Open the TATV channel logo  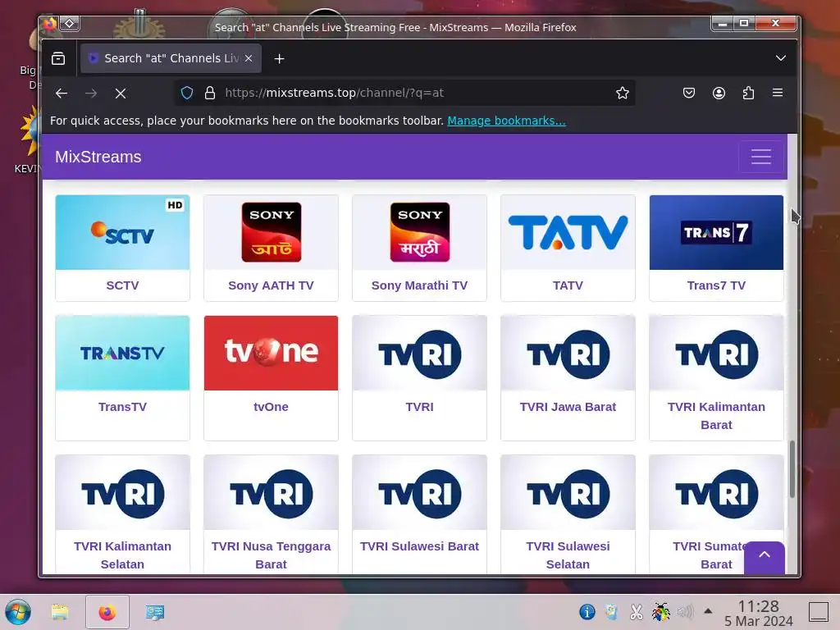568,232
